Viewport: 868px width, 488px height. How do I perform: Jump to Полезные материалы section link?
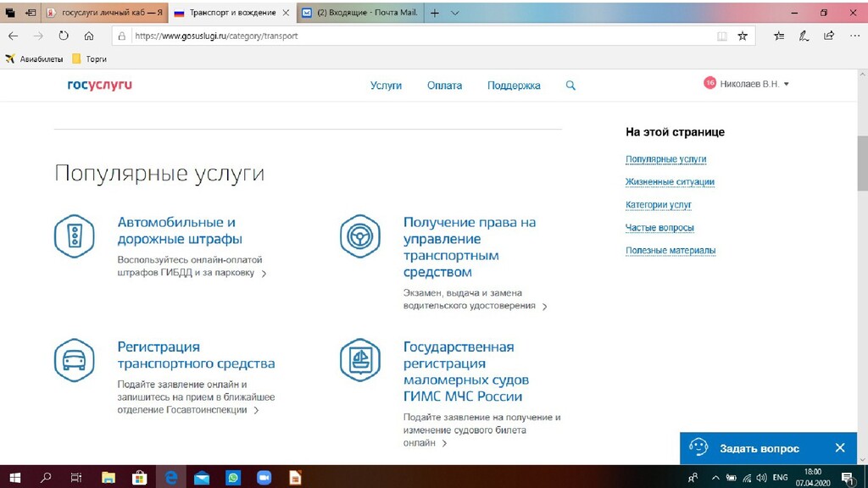point(670,251)
